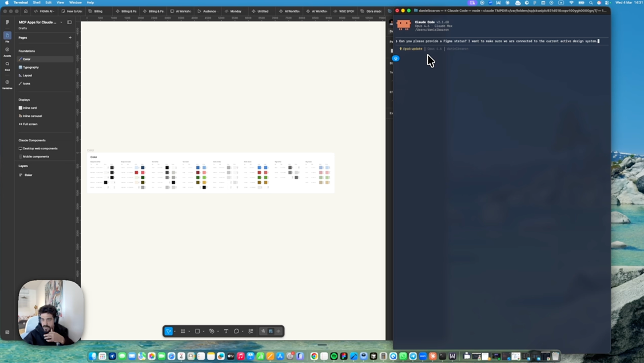Open Move tool options dropdown arrow
Image resolution: width=644 pixels, height=363 pixels.
[x=174, y=332]
